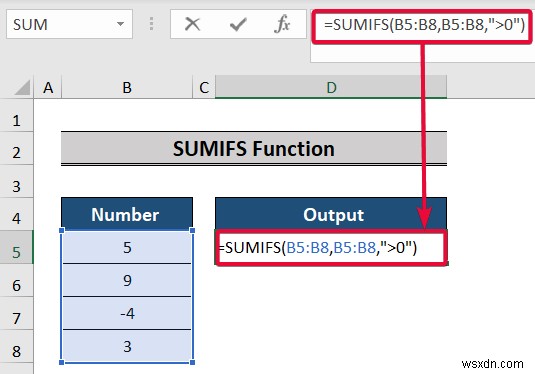Select column C header
Image resolution: width=535 pixels, height=374 pixels.
pos(204,87)
